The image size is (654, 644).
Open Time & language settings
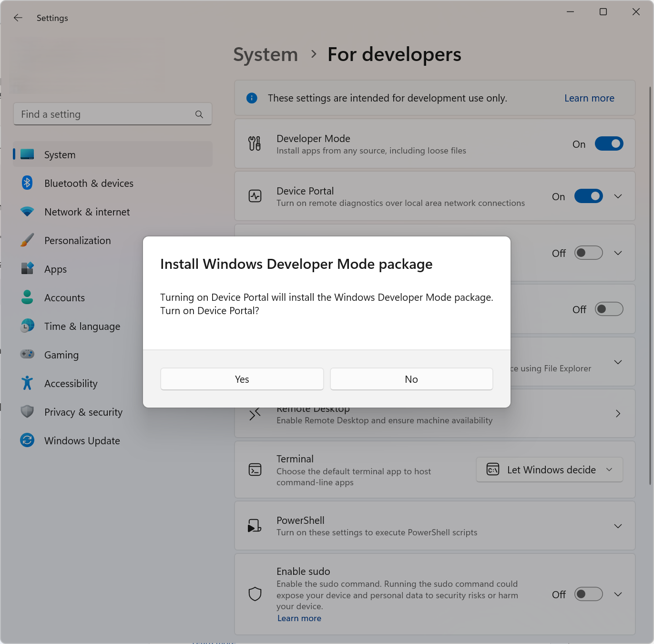(82, 326)
